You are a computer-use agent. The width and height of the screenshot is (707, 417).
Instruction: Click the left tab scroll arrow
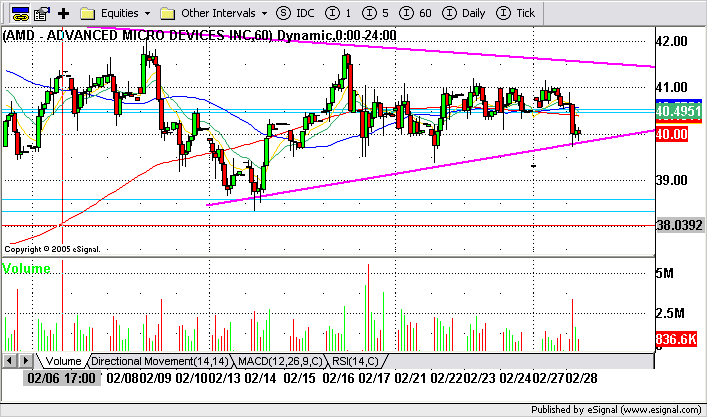(x=9, y=361)
